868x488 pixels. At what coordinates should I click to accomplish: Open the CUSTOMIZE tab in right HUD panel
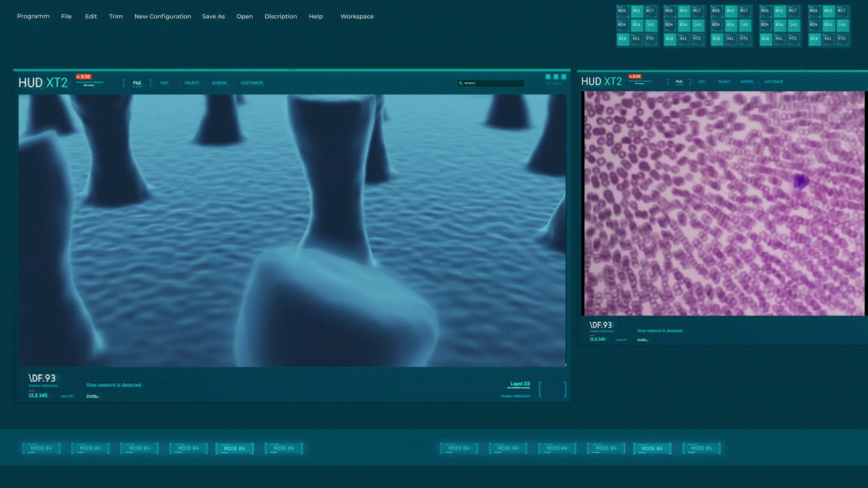click(x=774, y=82)
